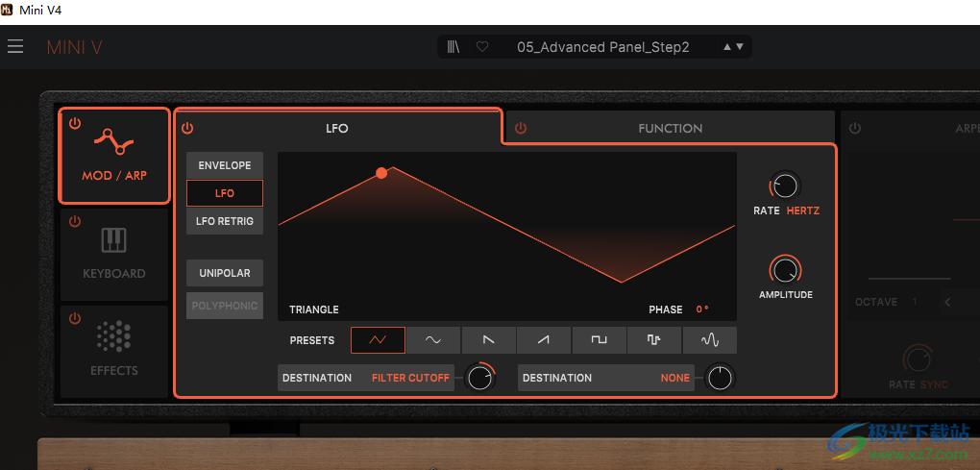The width and height of the screenshot is (980, 470).
Task: Open Filter Cutoff destination dropdown
Action: point(410,378)
